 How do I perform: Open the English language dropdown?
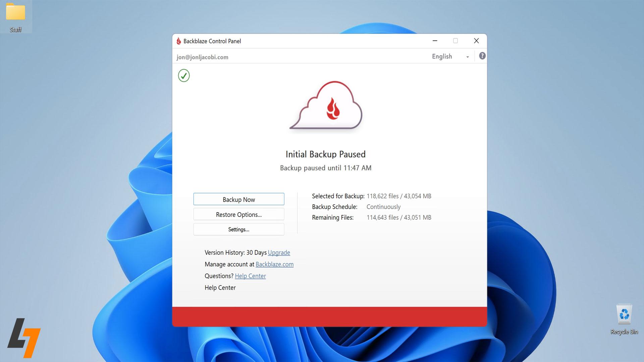pyautogui.click(x=442, y=56)
